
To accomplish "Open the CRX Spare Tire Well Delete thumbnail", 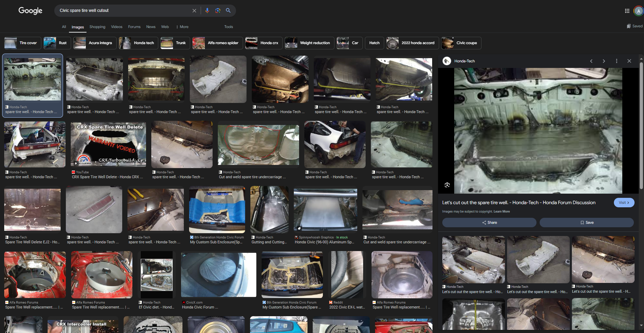I will pos(108,144).
